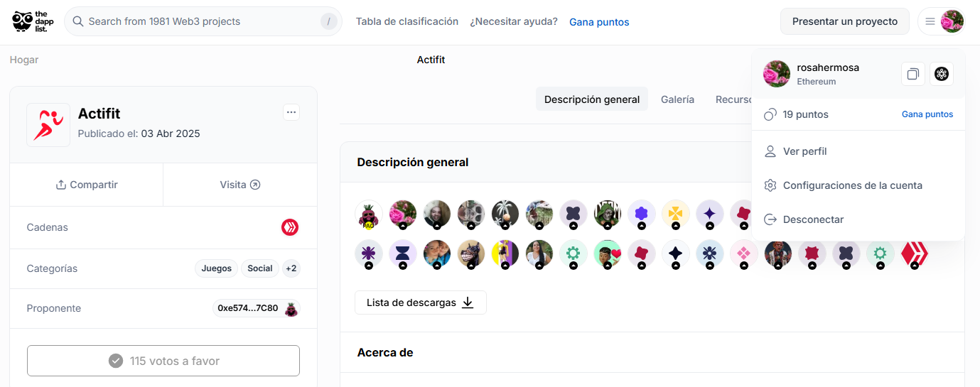This screenshot has width=980, height=387.
Task: Click beet mascot voter avatar labeled PAG
Action: [369, 214]
